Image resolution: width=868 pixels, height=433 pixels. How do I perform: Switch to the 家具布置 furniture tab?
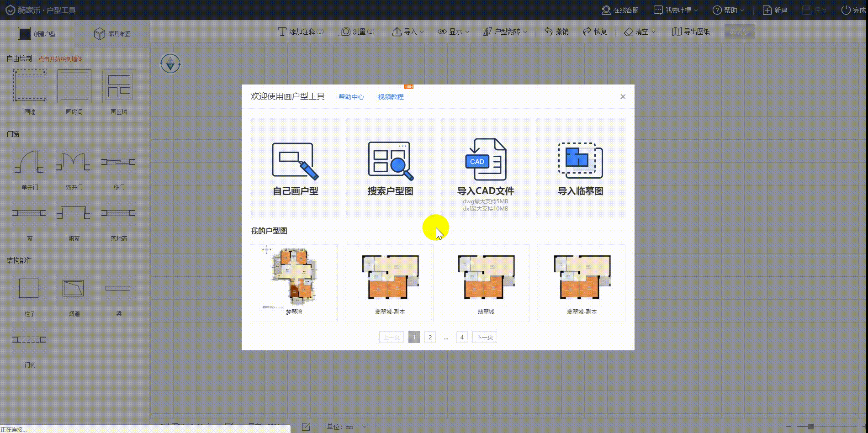point(112,34)
